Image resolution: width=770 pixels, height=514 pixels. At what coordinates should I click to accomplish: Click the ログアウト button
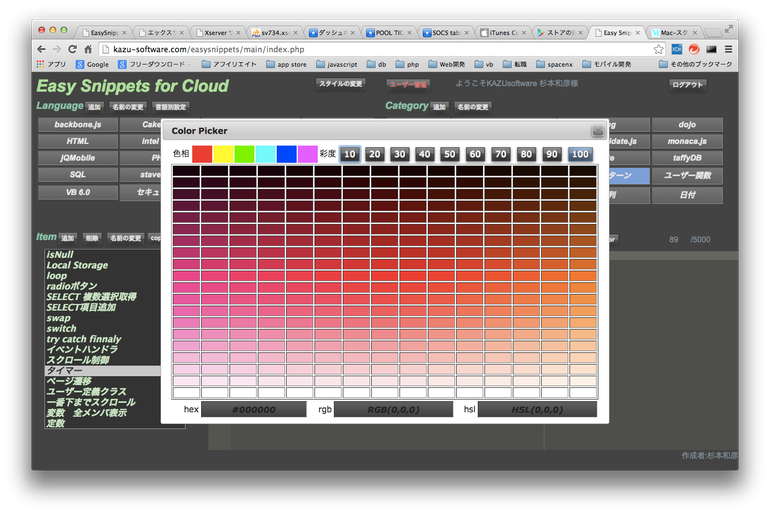click(x=688, y=85)
